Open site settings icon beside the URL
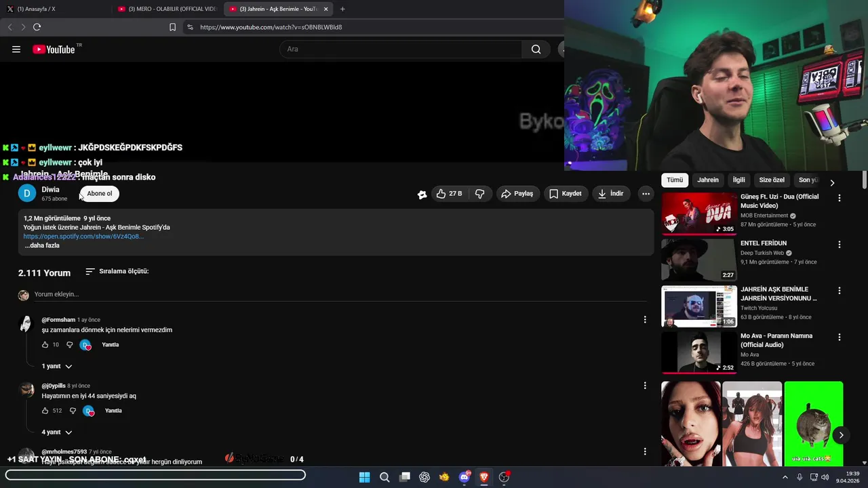Image resolution: width=868 pixels, height=488 pixels. (190, 27)
